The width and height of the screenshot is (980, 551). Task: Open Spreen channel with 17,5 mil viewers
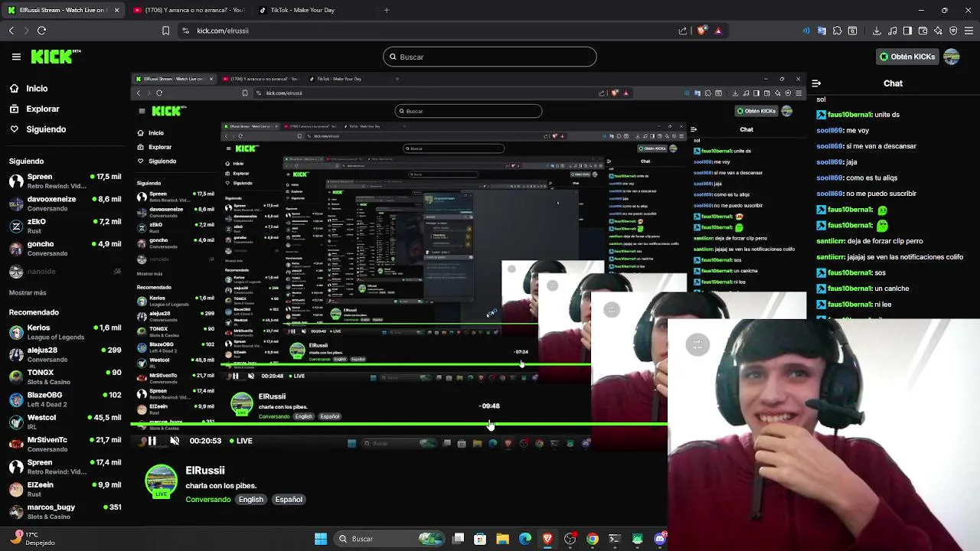(x=65, y=181)
